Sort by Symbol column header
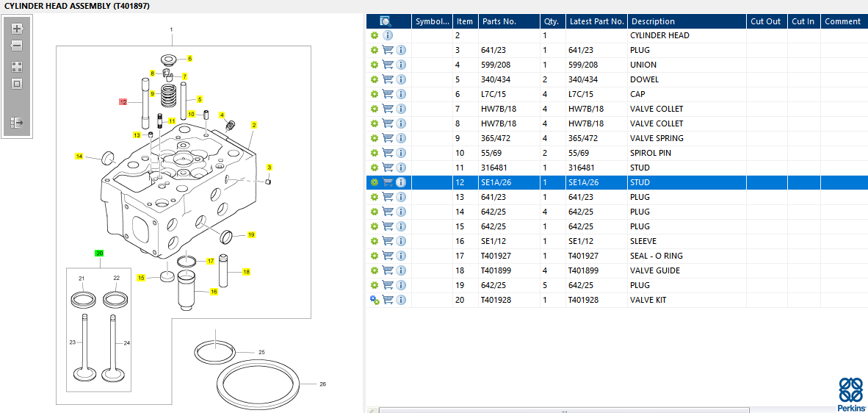 432,21
